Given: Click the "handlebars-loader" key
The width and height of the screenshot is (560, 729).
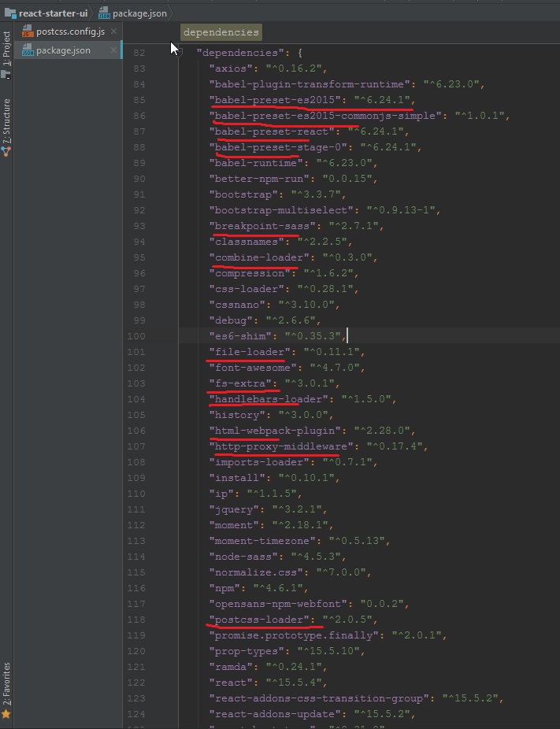Looking at the screenshot, I should coord(269,399).
